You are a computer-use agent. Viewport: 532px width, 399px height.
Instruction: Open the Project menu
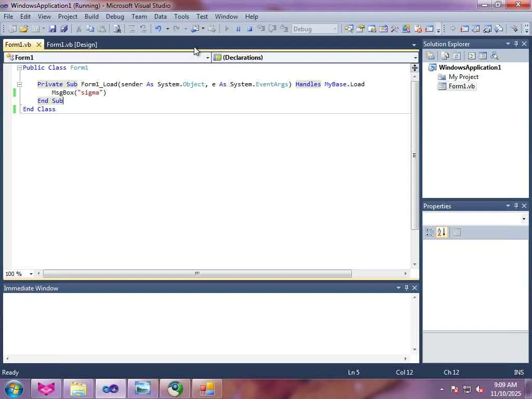(68, 16)
